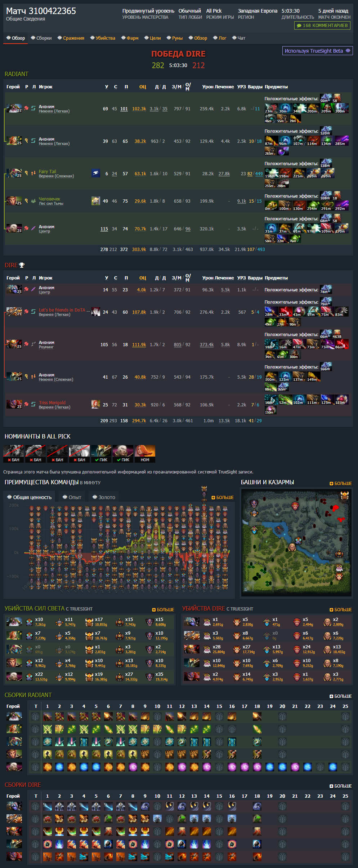The width and height of the screenshot is (358, 868).
Task: Switch to the Сражения tab
Action: (71, 38)
